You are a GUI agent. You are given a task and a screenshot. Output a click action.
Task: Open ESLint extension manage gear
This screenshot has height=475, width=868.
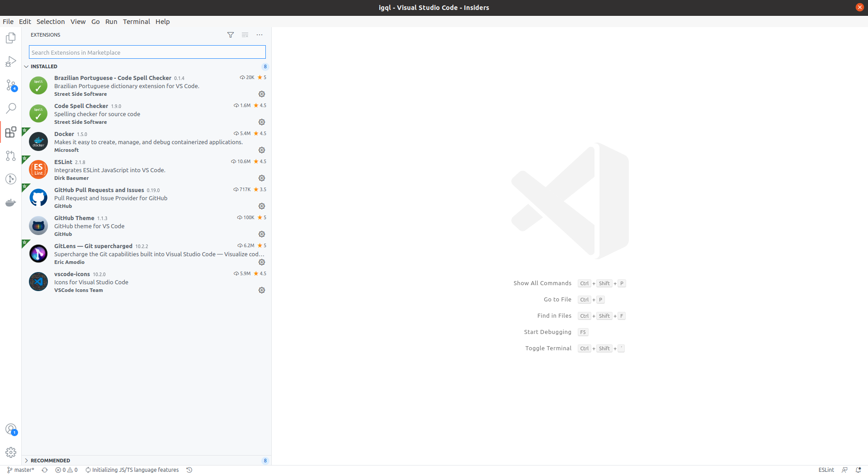coord(262,178)
